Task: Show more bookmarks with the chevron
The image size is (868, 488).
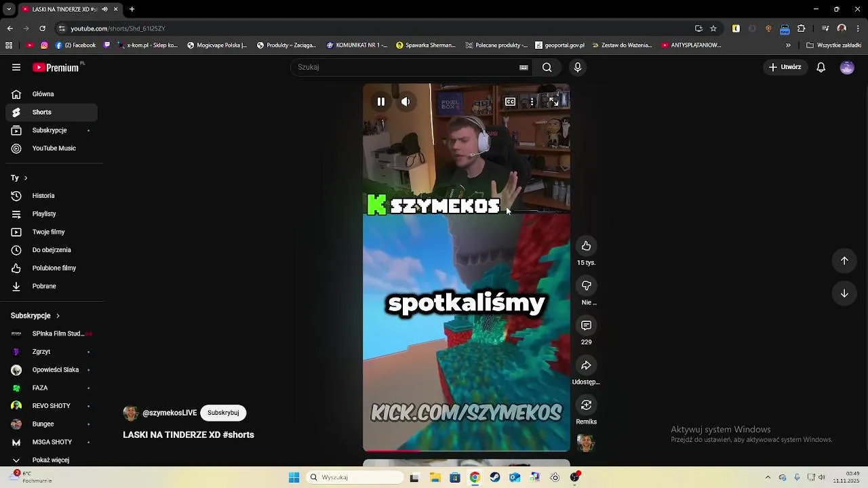Action: 788,45
